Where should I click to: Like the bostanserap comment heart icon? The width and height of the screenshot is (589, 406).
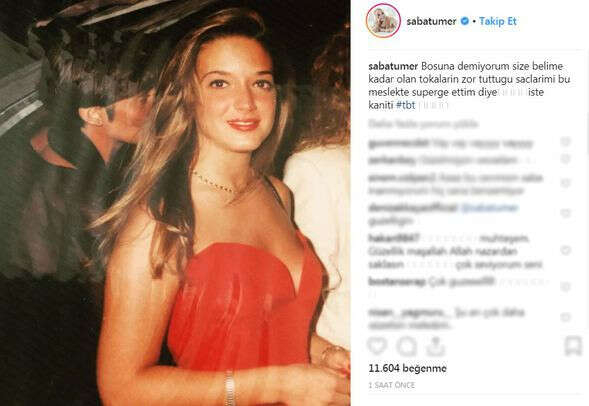pyautogui.click(x=565, y=287)
